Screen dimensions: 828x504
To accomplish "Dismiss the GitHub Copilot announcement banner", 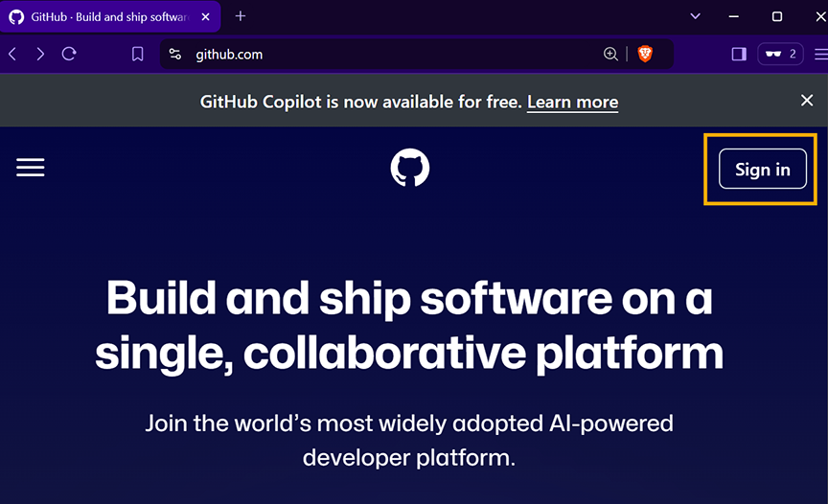I will pyautogui.click(x=806, y=101).
